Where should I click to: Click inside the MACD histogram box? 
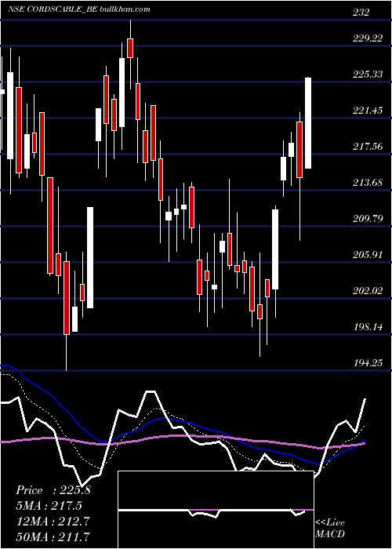pyautogui.click(x=216, y=510)
